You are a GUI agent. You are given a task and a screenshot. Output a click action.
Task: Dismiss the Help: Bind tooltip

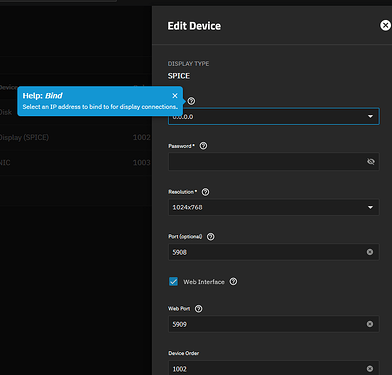point(175,96)
